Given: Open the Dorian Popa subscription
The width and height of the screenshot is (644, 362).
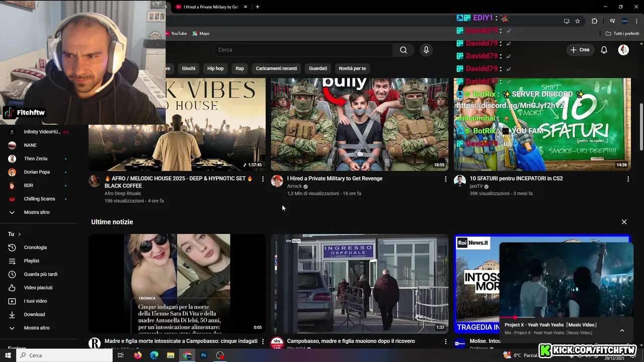Looking at the screenshot, I should click(37, 172).
